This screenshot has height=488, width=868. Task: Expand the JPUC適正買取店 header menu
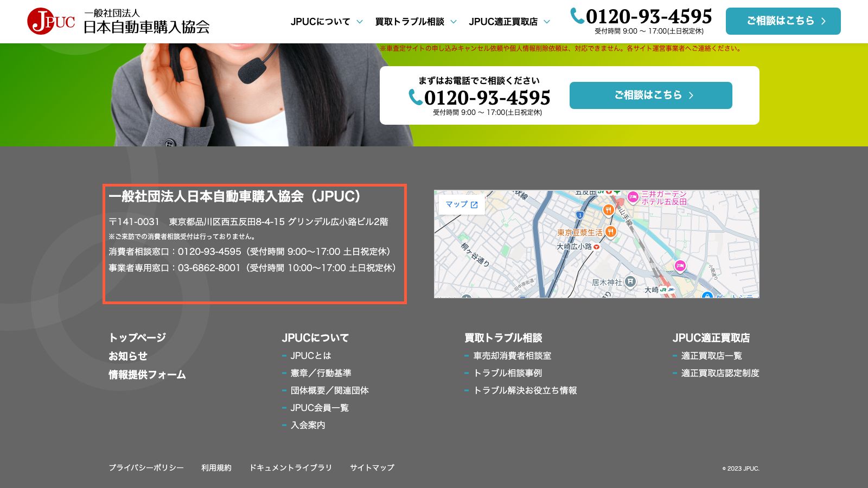509,22
